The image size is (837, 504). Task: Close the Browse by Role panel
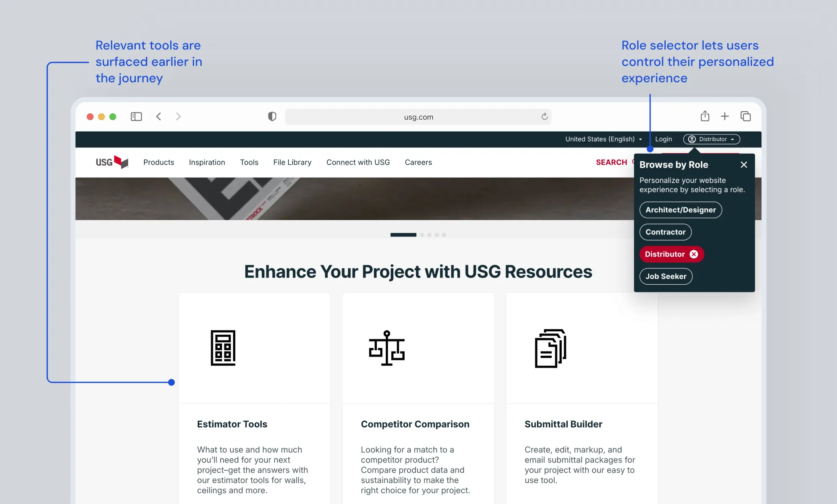[744, 165]
